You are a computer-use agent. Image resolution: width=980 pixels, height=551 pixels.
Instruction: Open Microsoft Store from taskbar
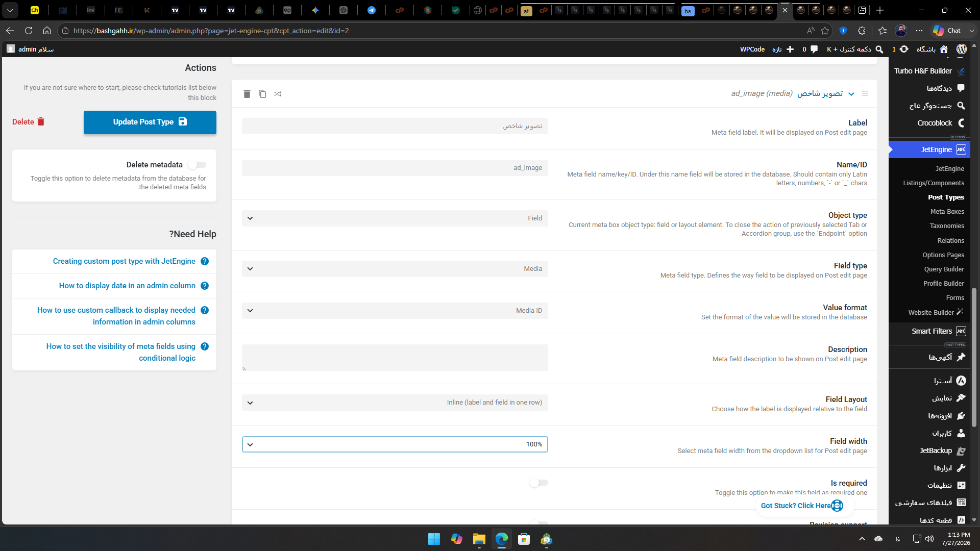[x=524, y=539]
